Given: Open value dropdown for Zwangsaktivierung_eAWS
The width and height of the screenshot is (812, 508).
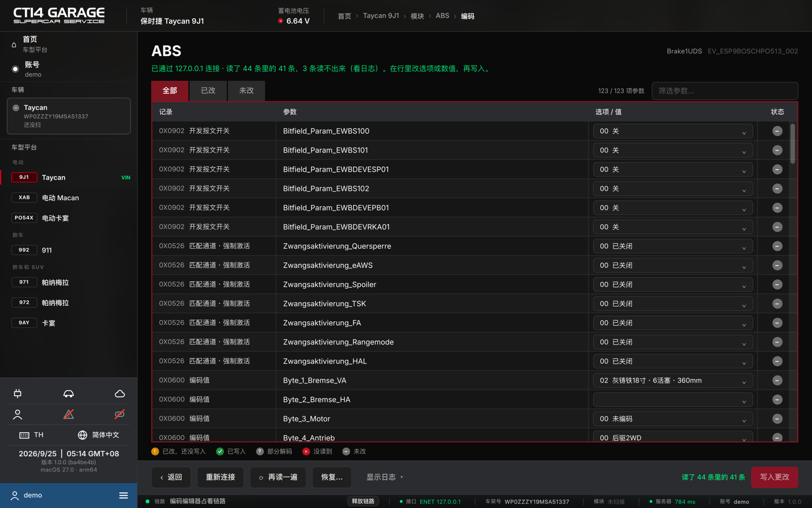Looking at the screenshot, I should coord(673,265).
